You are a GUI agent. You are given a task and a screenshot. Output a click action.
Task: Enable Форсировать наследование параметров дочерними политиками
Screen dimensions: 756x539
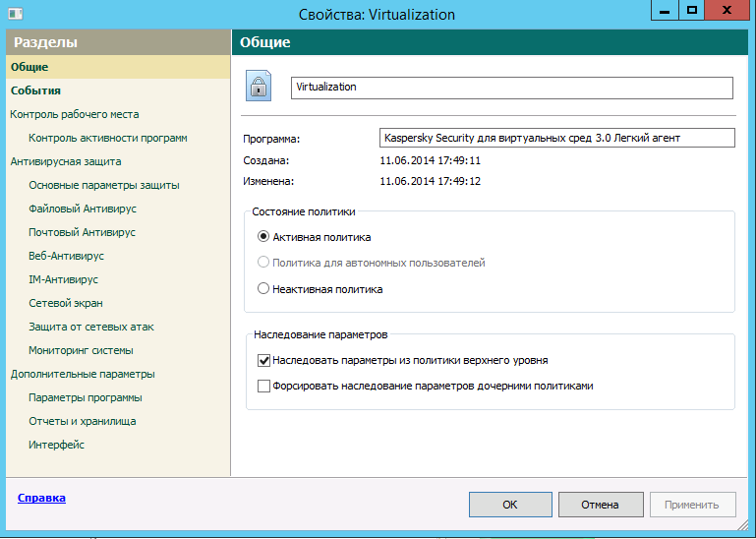pos(263,386)
